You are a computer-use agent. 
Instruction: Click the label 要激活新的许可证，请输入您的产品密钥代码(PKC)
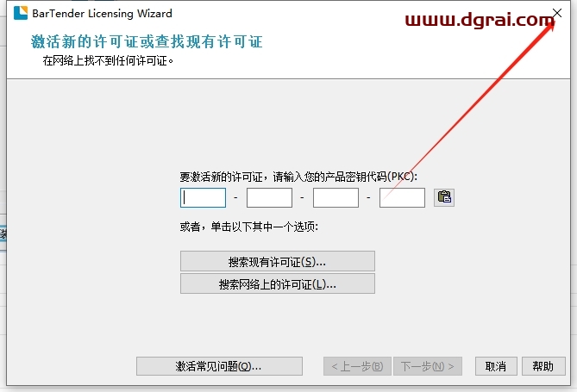click(298, 177)
